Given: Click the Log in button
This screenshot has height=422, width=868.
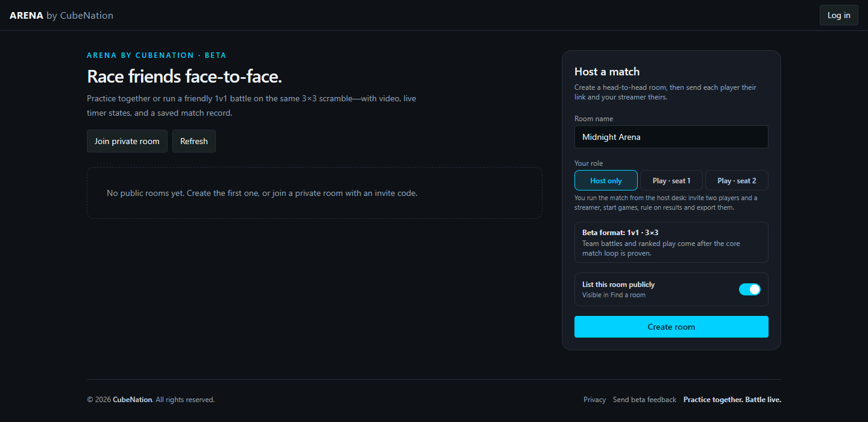Looking at the screenshot, I should tap(838, 15).
